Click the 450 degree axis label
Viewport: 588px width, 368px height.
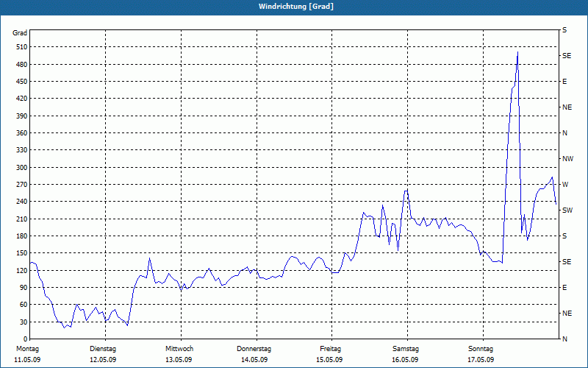(22, 82)
